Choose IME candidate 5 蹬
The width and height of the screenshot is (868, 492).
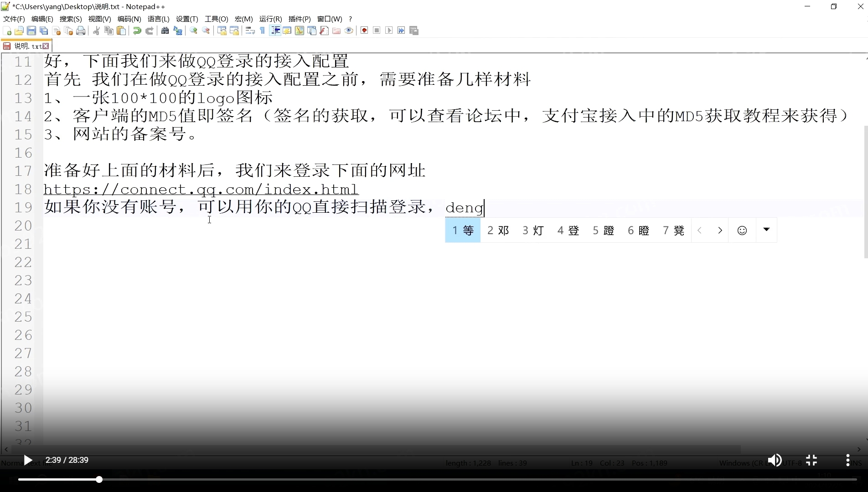[x=603, y=231]
